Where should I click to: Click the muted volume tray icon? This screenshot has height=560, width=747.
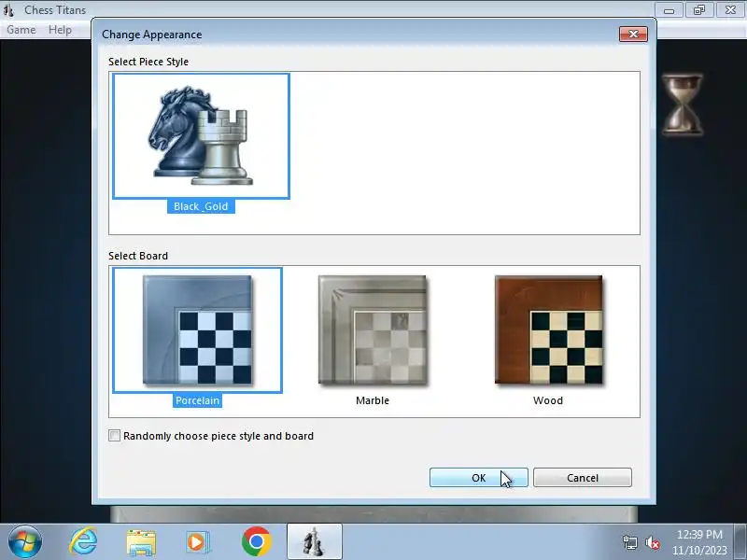coord(652,542)
